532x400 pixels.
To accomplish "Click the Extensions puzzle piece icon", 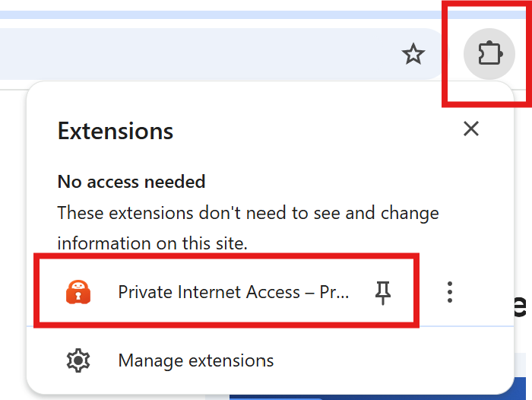I will coord(489,54).
